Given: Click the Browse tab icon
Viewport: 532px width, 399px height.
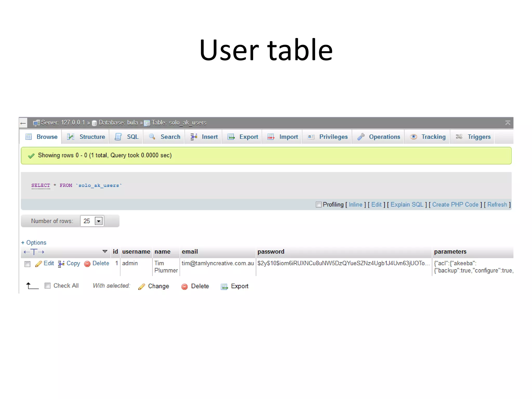Looking at the screenshot, I should tap(29, 137).
